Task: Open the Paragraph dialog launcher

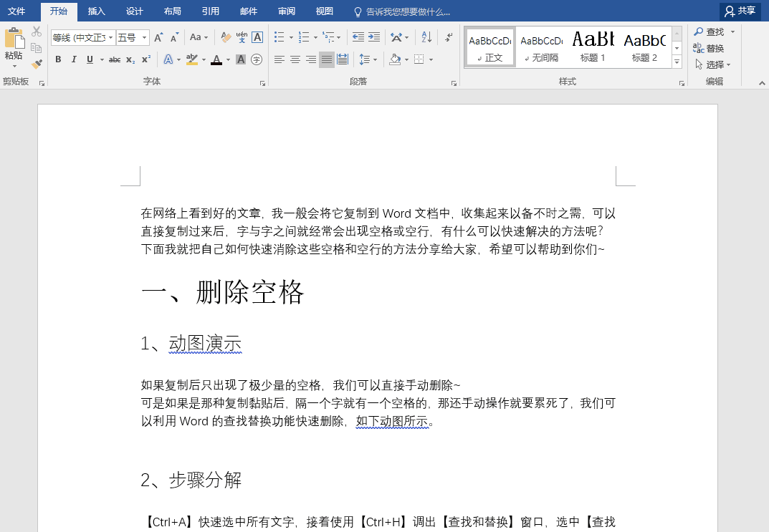Action: (x=454, y=84)
